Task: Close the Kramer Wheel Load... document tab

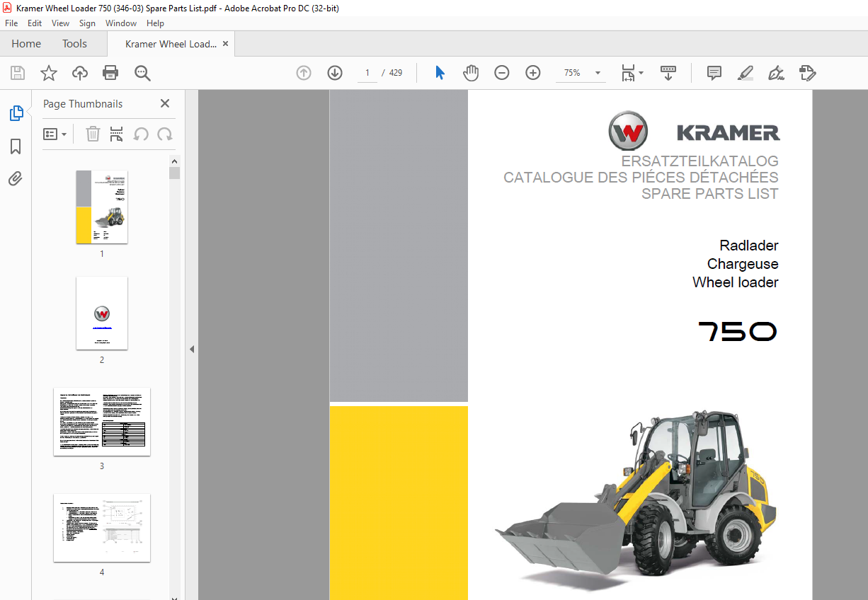Action: pyautogui.click(x=225, y=44)
